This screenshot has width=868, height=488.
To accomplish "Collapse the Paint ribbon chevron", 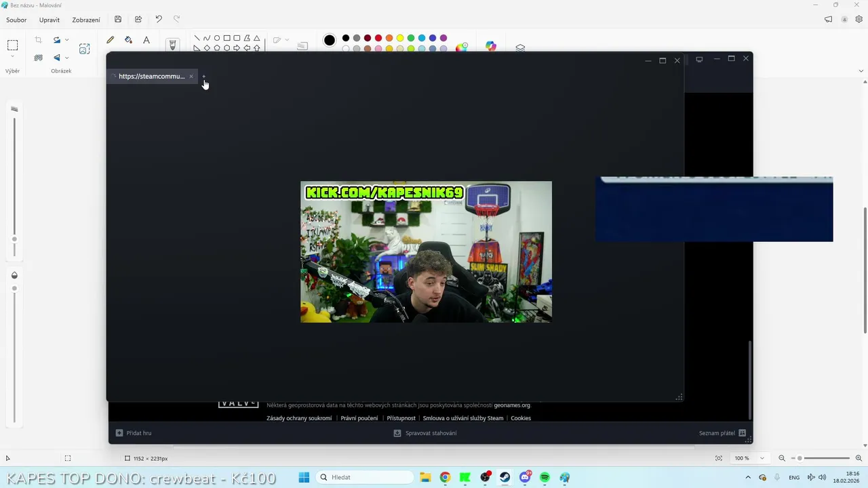I will pyautogui.click(x=862, y=70).
